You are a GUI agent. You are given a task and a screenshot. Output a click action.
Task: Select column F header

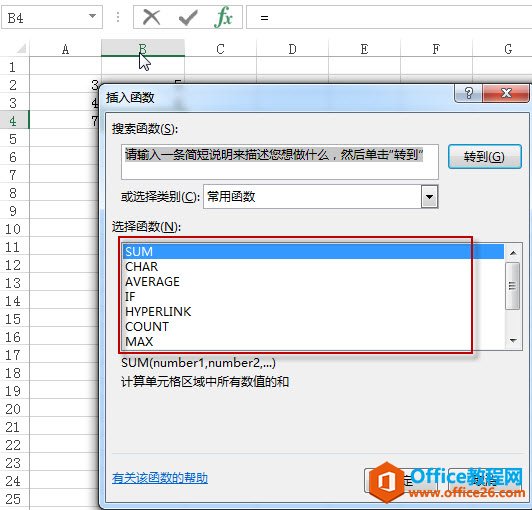[436, 49]
